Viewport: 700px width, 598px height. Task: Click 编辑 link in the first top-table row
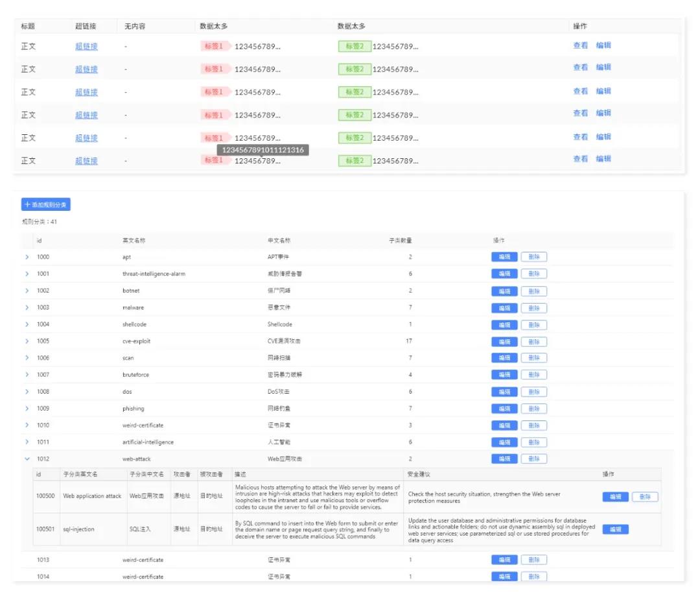tap(603, 45)
